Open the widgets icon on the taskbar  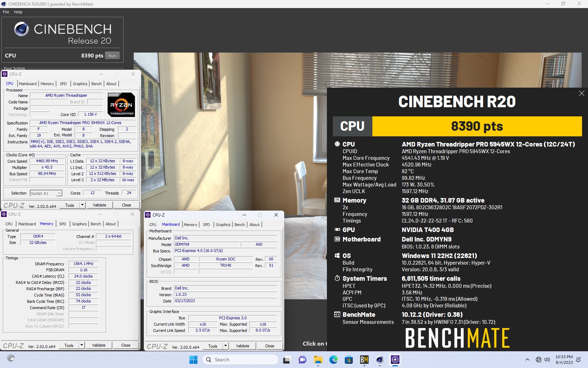(x=11, y=358)
